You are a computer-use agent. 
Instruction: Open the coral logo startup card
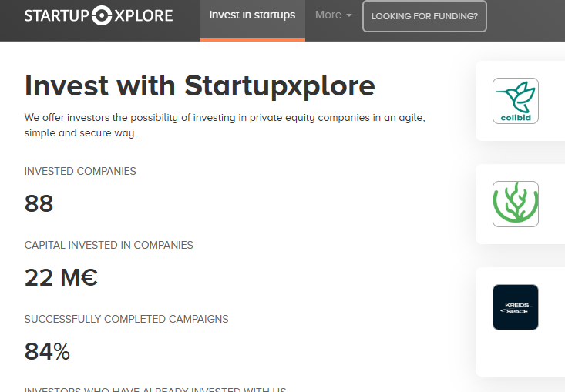click(520, 204)
